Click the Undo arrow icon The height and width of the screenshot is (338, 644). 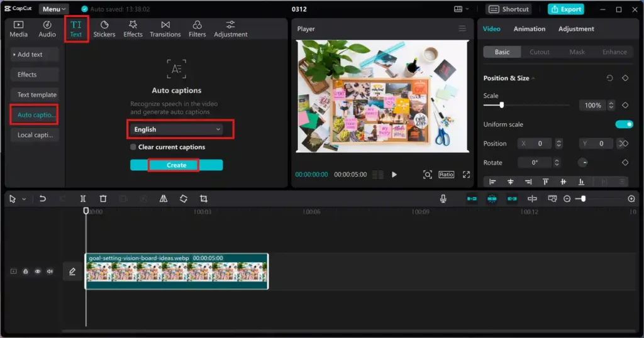(x=43, y=199)
